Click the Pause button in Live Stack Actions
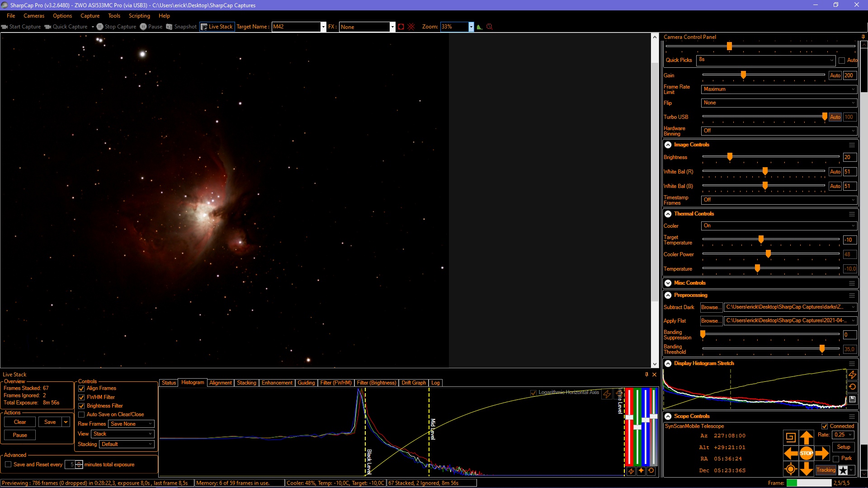868x488 pixels. pos(20,435)
